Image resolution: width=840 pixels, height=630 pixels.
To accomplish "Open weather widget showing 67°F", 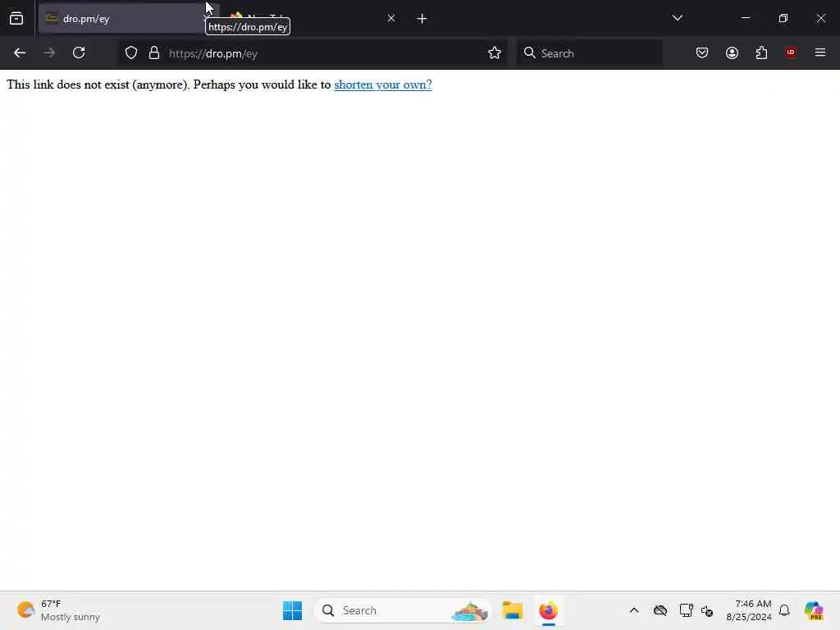I will (58, 610).
